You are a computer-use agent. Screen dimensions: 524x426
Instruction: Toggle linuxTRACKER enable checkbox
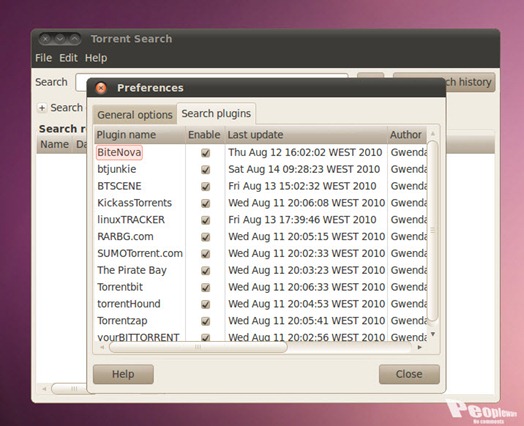tap(205, 220)
